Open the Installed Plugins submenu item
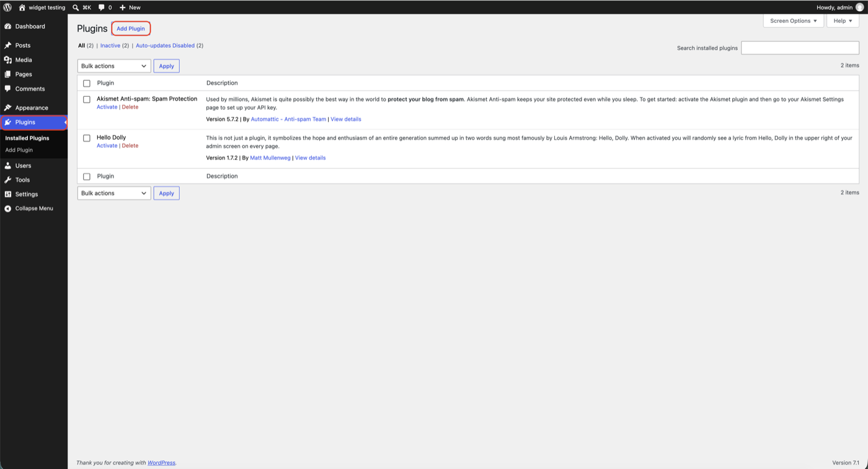Viewport: 868px width, 469px height. tap(27, 138)
